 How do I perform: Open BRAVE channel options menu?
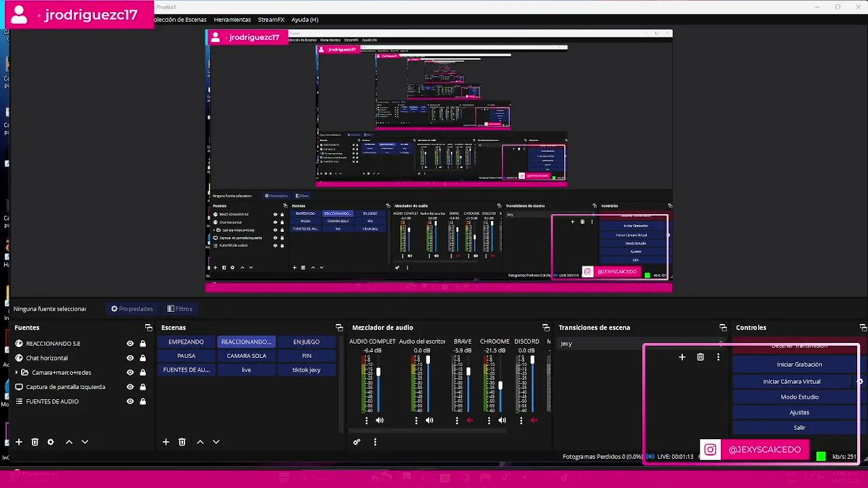pyautogui.click(x=457, y=421)
